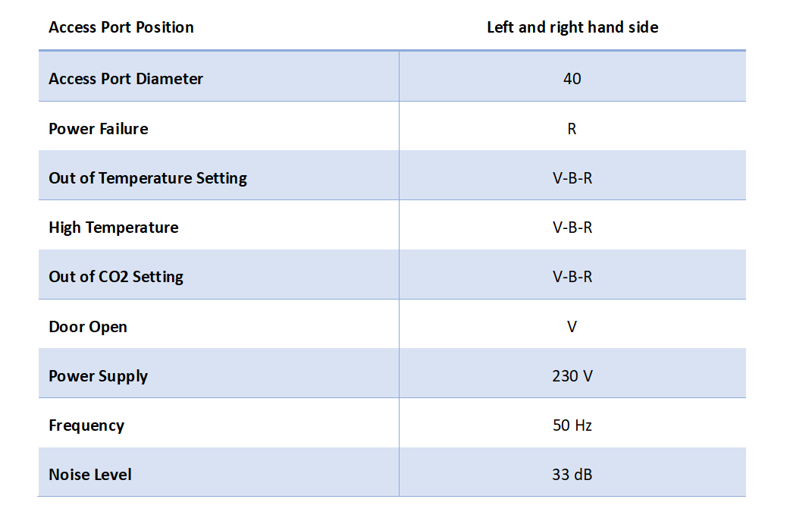The width and height of the screenshot is (812, 521).
Task: Click the Out of CO2 Setting label
Action: pos(116,277)
